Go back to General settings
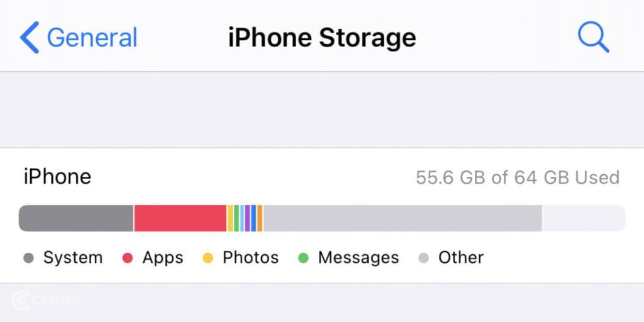Viewport: 644px width, 322px height. [79, 37]
